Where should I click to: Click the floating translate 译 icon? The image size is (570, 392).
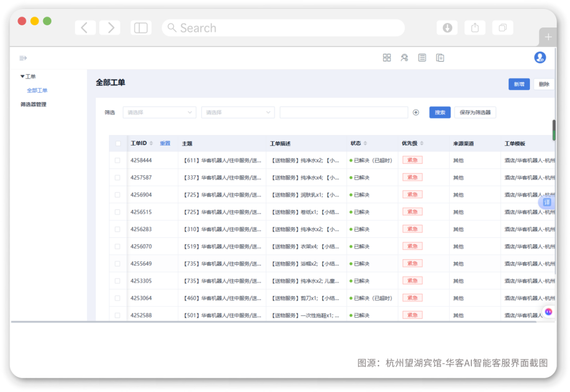(547, 203)
